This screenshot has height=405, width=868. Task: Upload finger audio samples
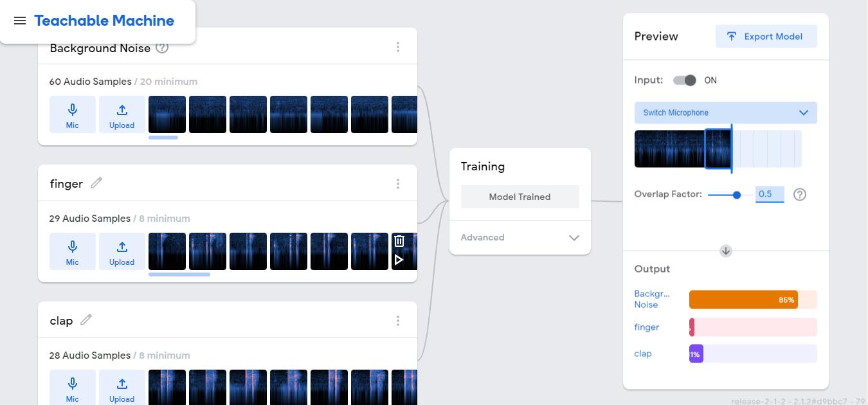(x=122, y=251)
